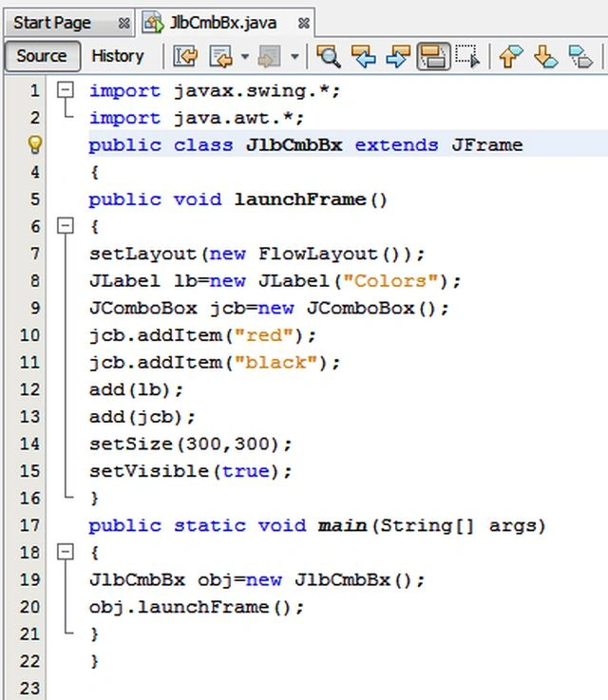
Task: Jump to Last Edit location icon
Action: [x=185, y=57]
